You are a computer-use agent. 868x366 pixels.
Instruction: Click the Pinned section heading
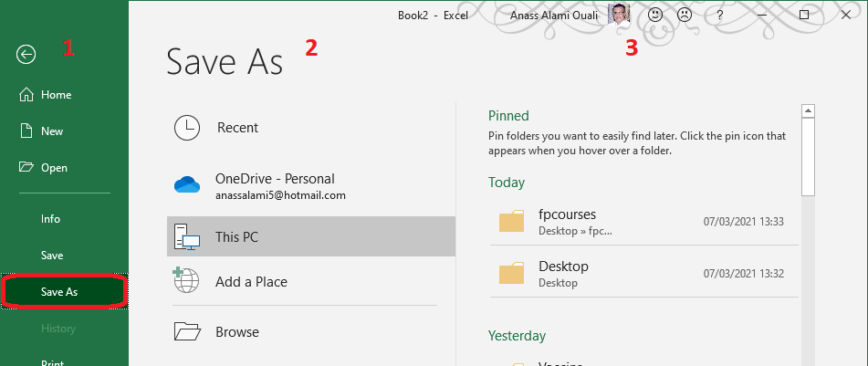pos(508,116)
